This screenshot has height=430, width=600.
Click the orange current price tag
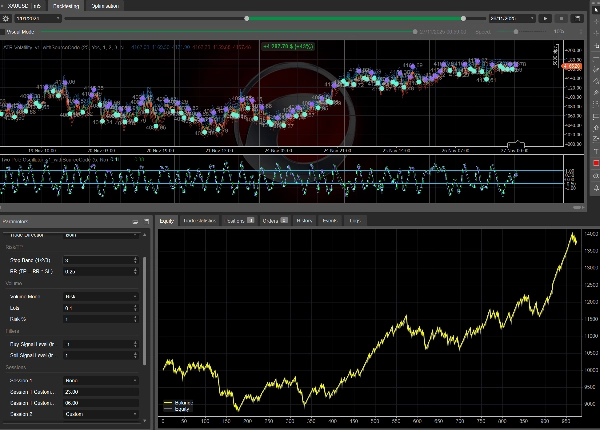572,66
